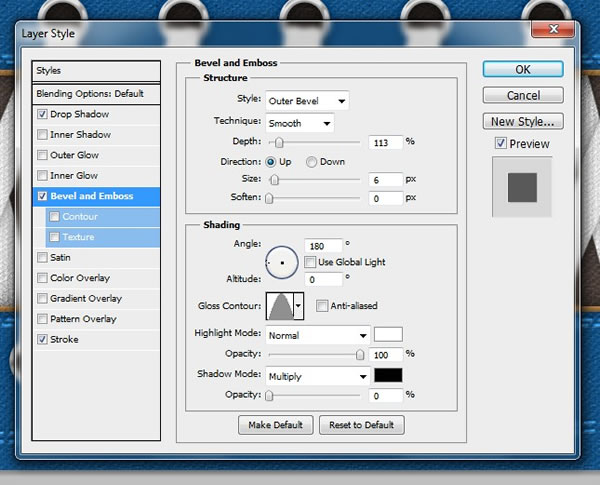This screenshot has height=485, width=600.
Task: Click the Size slider handle
Action: [x=274, y=180]
